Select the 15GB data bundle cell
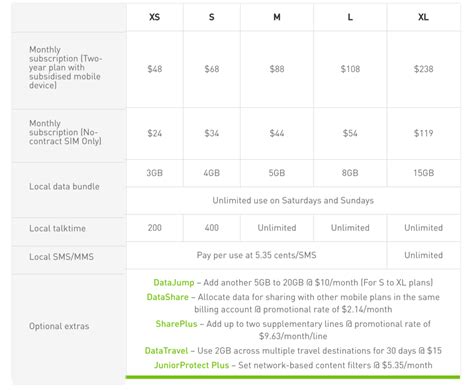This screenshot has width=474, height=390. click(424, 173)
